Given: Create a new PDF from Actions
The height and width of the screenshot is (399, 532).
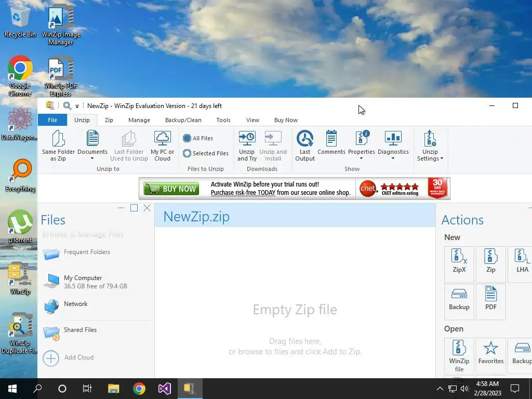Looking at the screenshot, I should (x=490, y=301).
